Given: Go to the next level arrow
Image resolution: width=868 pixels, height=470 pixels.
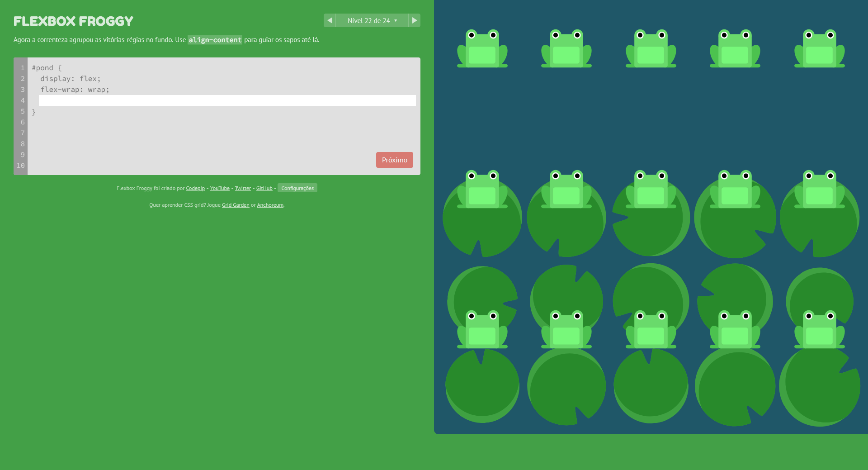Looking at the screenshot, I should [x=414, y=20].
